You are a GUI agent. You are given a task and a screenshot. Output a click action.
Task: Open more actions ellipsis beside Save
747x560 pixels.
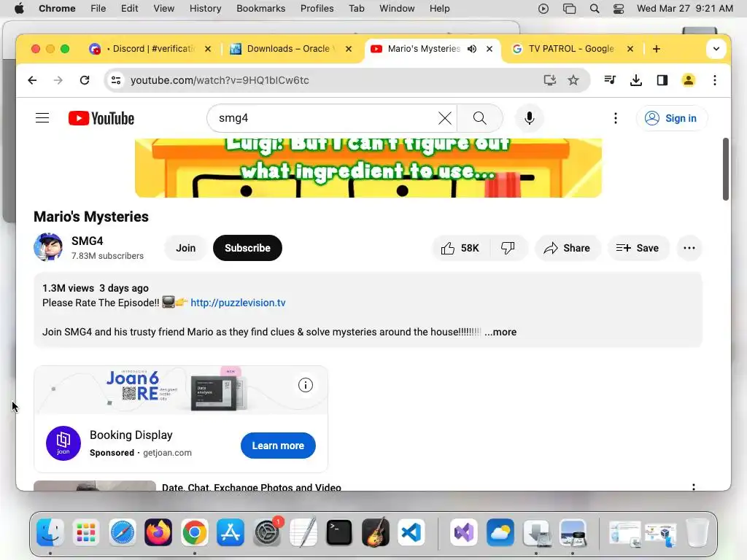[689, 248]
